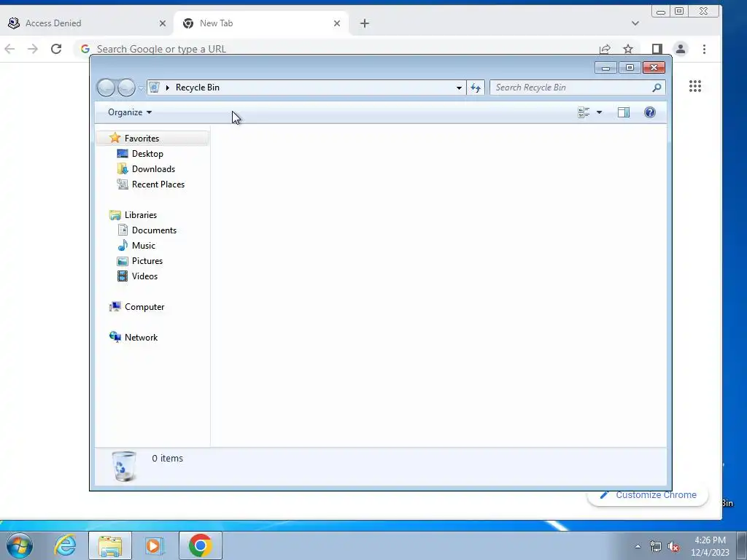Click the network tray icon
The image size is (747, 560).
656,547
